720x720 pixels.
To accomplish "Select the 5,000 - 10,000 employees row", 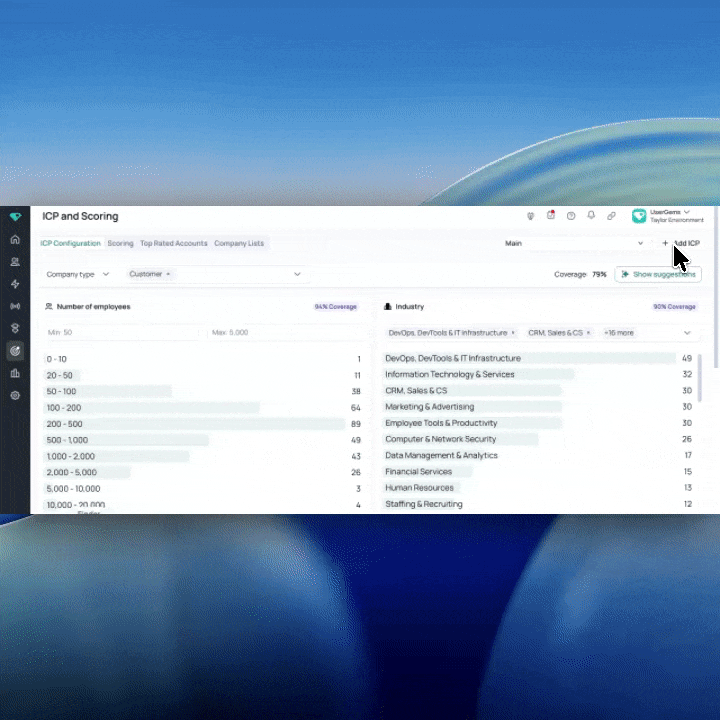I will pos(203,489).
